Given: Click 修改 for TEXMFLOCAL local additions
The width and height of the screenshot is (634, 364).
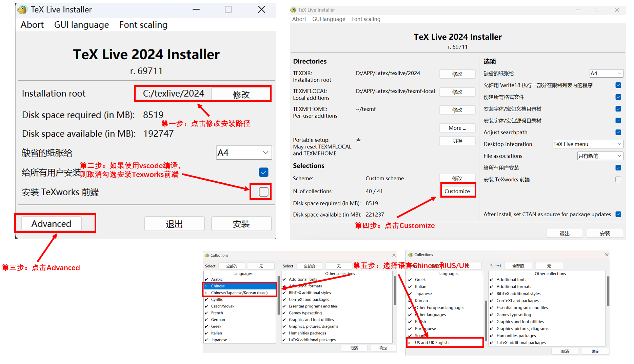Looking at the screenshot, I should point(457,92).
